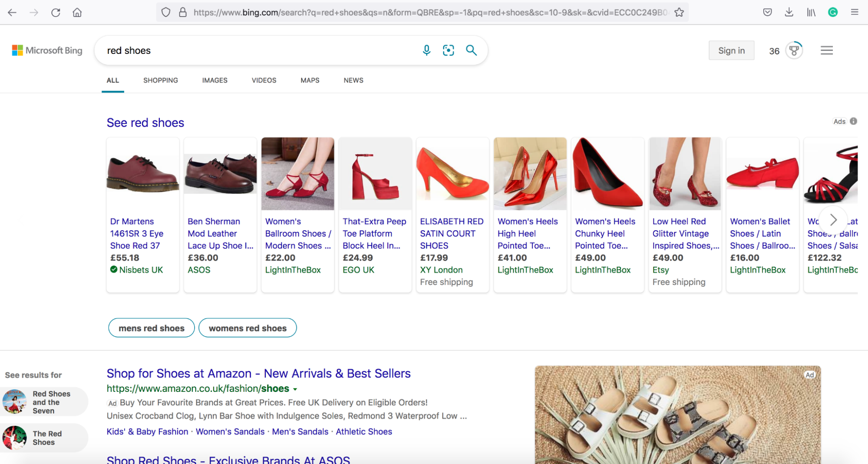Open Low Heel Red Glitter image
This screenshot has width=868, height=464.
pos(685,174)
